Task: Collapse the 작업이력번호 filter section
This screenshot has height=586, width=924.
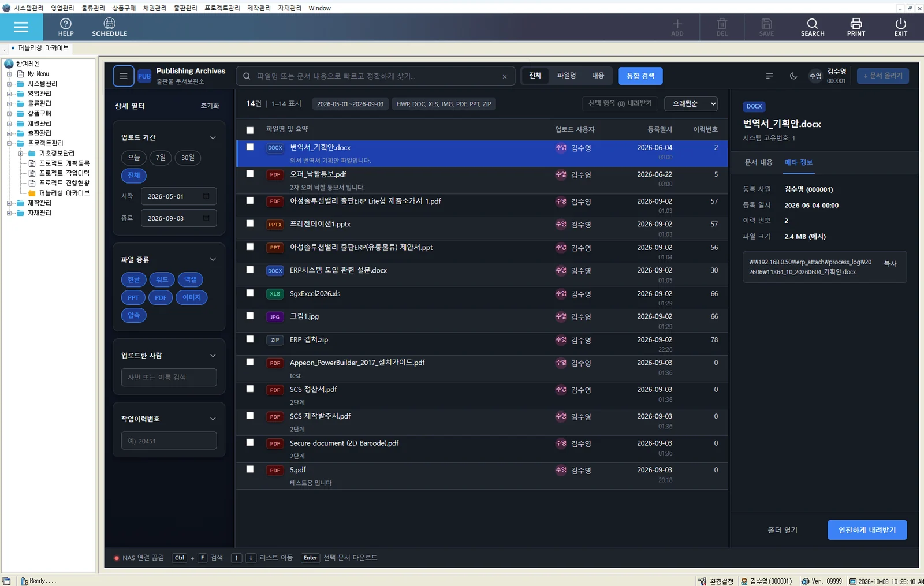Action: pyautogui.click(x=213, y=419)
